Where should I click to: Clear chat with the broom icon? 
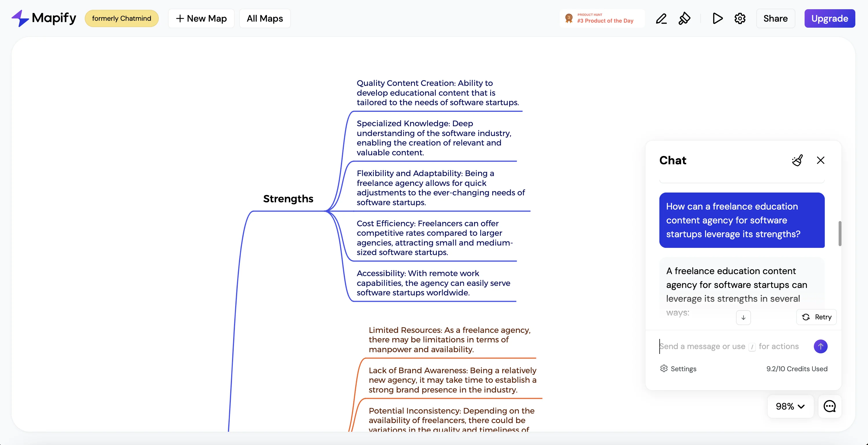797,160
